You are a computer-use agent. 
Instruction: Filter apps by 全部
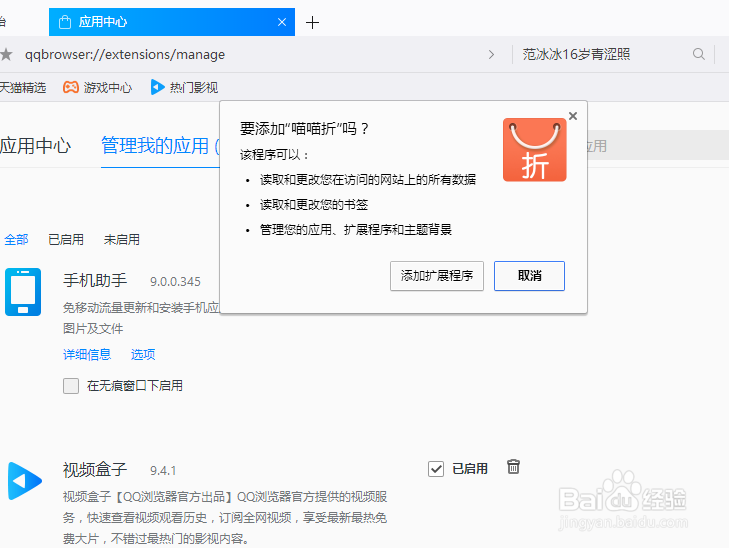[16, 240]
